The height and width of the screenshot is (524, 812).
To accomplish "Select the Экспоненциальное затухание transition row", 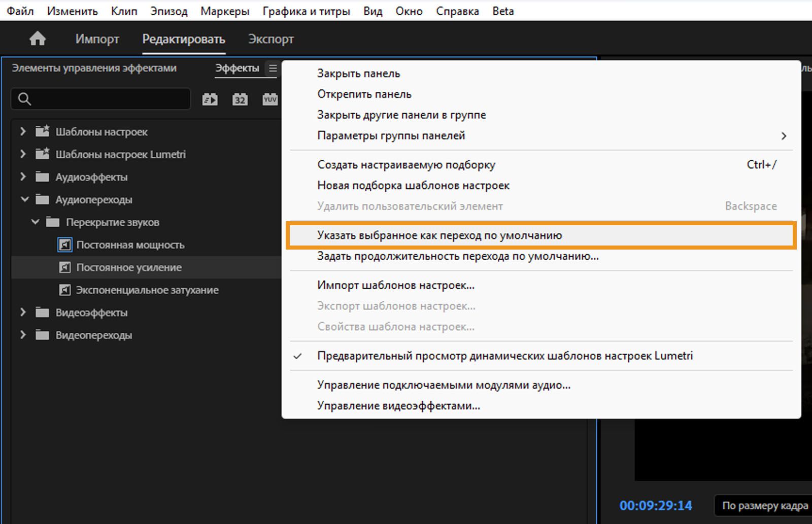I will tap(146, 290).
